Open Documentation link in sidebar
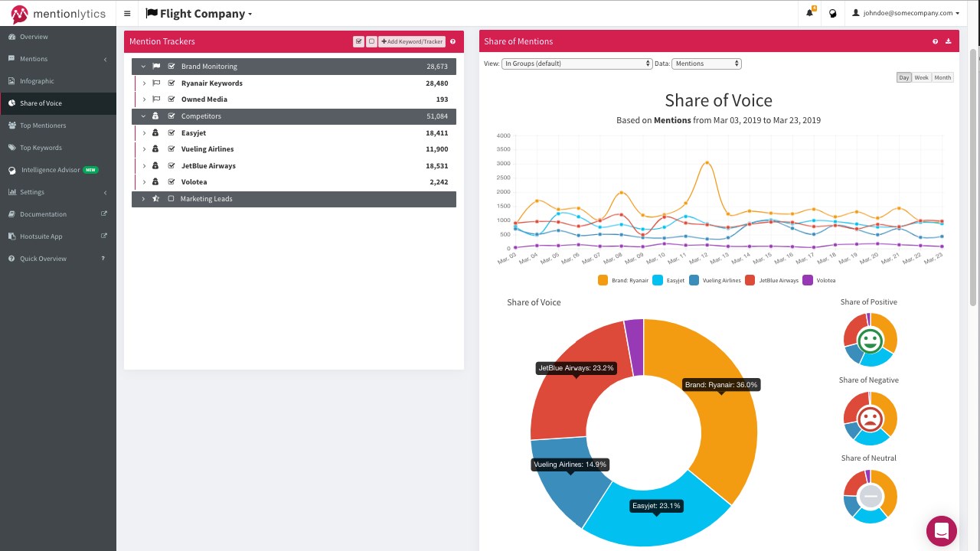This screenshot has width=980, height=551. [58, 214]
